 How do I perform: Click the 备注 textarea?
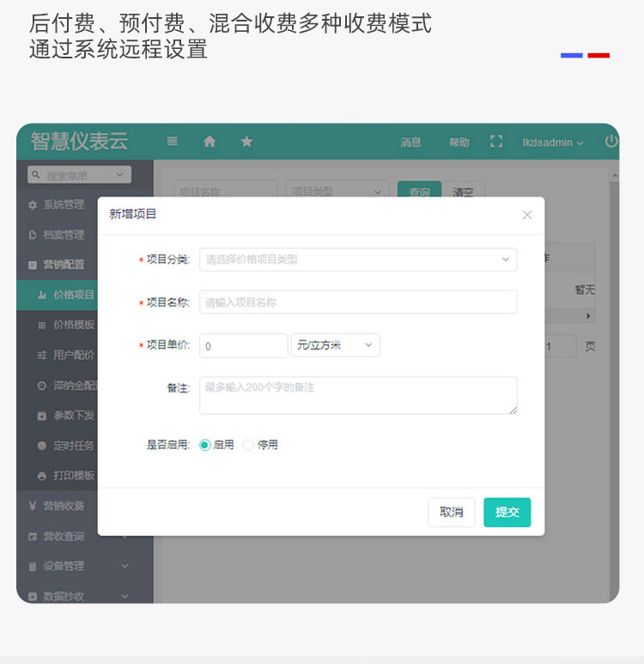coord(358,395)
